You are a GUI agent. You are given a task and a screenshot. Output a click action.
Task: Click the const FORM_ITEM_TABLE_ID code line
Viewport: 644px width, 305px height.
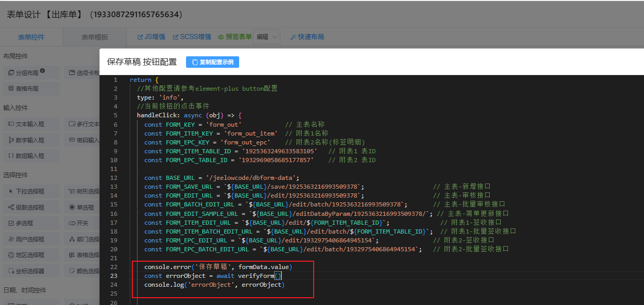[x=260, y=151]
